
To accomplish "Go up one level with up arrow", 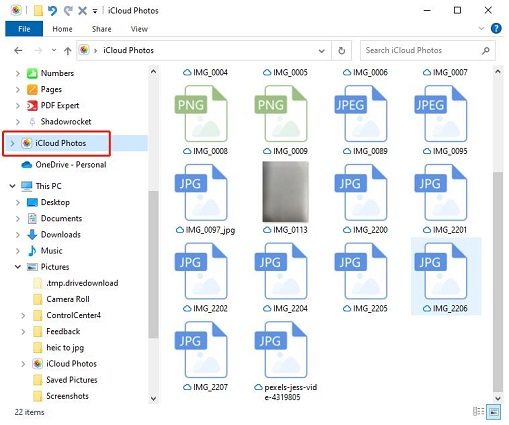I will pyautogui.click(x=68, y=51).
